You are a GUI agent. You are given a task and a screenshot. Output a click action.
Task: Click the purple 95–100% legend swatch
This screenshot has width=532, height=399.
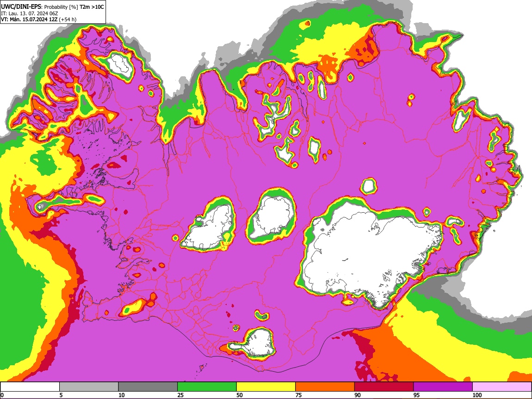point(443,387)
